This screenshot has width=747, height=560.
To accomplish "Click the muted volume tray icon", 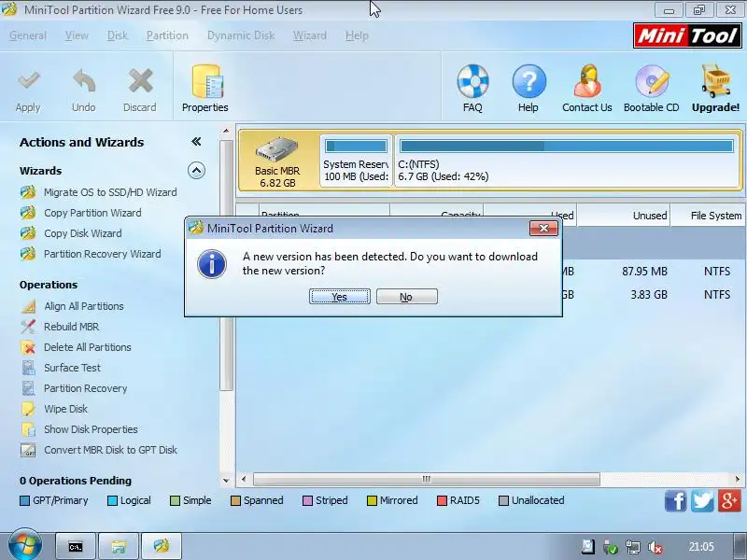I will 655,547.
